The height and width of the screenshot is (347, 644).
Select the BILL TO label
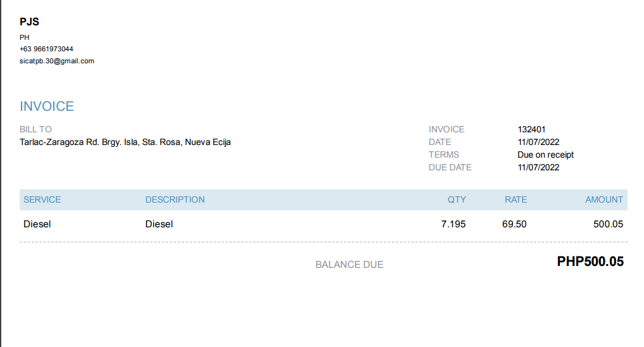coord(35,129)
